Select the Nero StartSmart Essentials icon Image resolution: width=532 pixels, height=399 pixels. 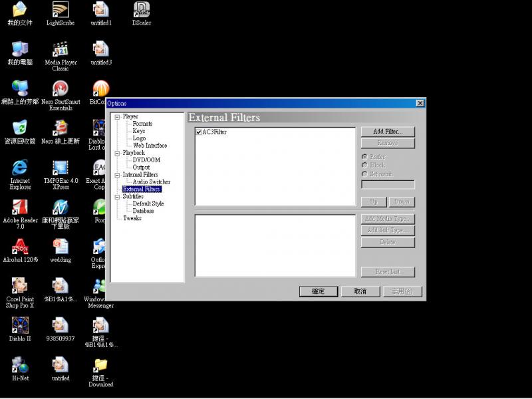(61, 88)
